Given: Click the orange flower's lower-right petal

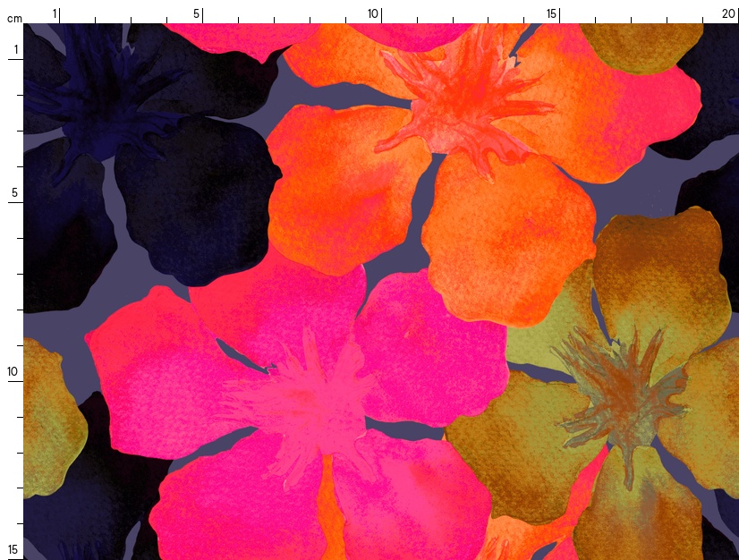Looking at the screenshot, I should click(x=510, y=242).
